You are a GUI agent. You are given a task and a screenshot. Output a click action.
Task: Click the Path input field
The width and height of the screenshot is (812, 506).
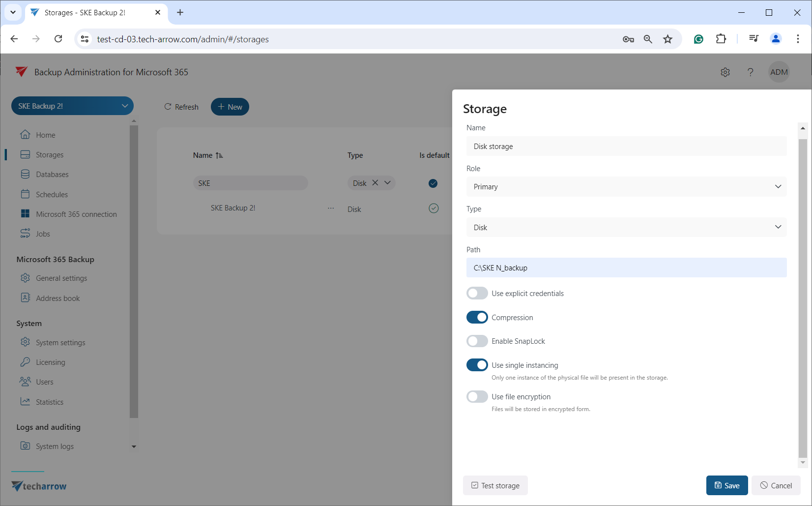pos(626,268)
